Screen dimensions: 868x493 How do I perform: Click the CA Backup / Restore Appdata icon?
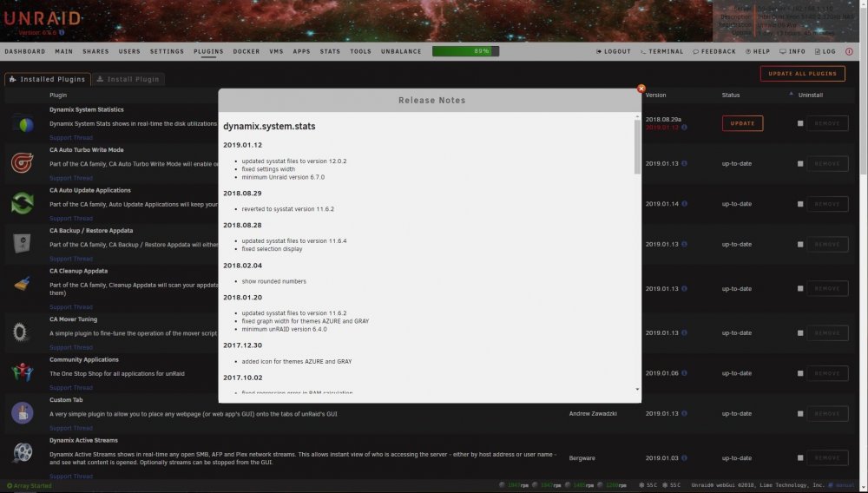[23, 243]
